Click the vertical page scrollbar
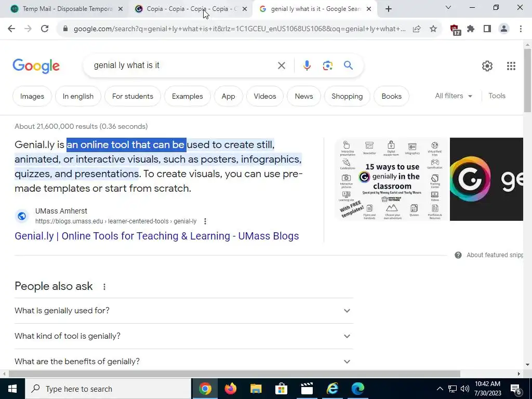 pyautogui.click(x=527, y=80)
